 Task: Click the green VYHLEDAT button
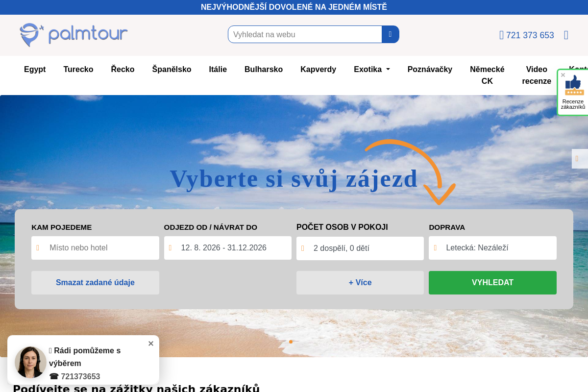pos(492,283)
